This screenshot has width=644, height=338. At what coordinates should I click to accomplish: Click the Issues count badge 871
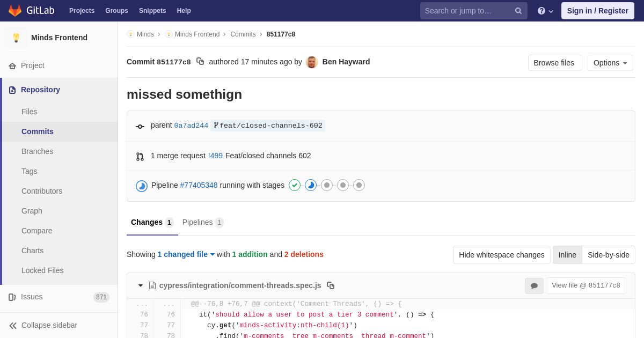101,297
